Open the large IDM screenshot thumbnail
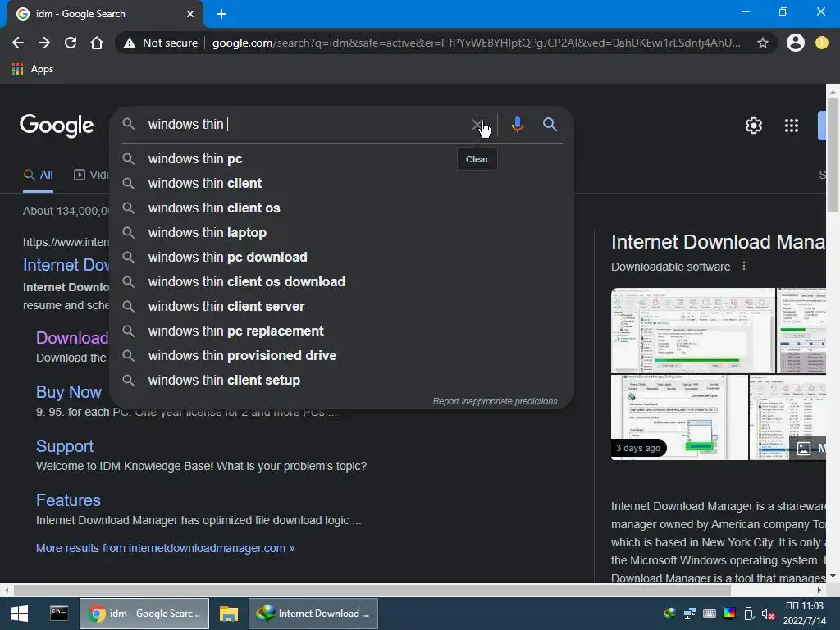This screenshot has height=630, width=840. (693, 331)
